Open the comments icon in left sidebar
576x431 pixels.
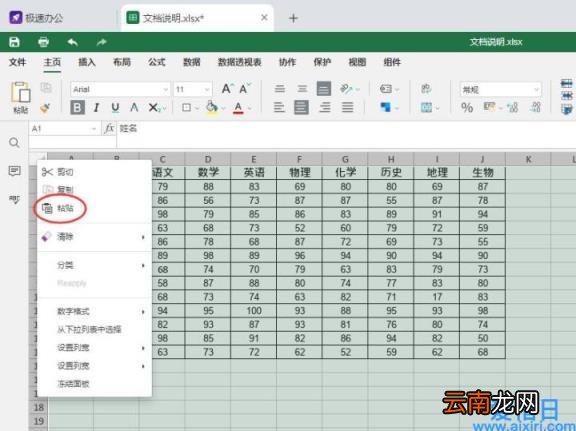tap(14, 171)
